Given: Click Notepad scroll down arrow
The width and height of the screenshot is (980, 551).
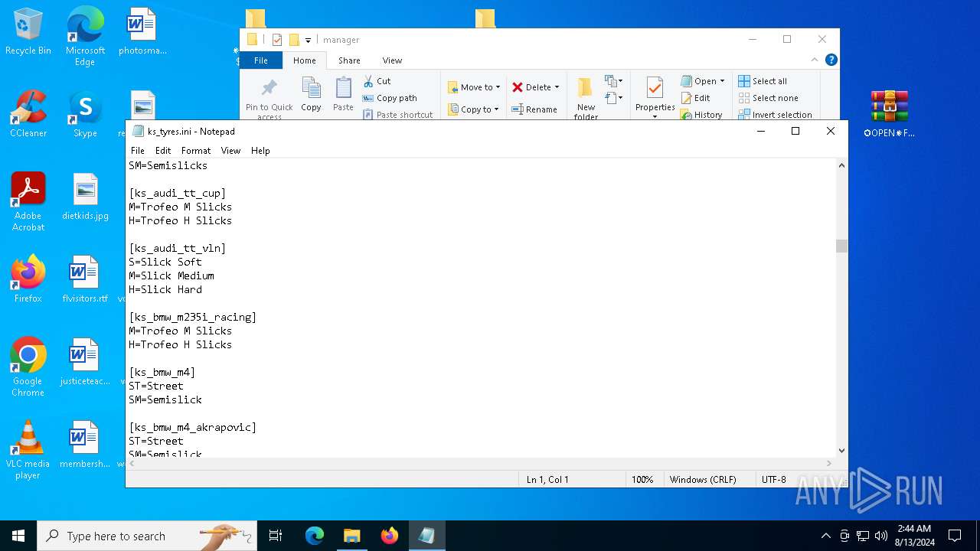Looking at the screenshot, I should 841,451.
